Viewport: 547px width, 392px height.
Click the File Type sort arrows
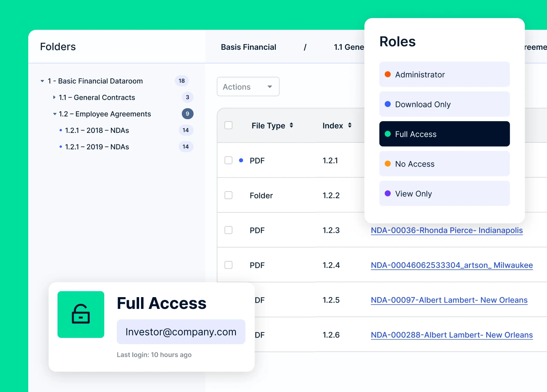coord(291,125)
